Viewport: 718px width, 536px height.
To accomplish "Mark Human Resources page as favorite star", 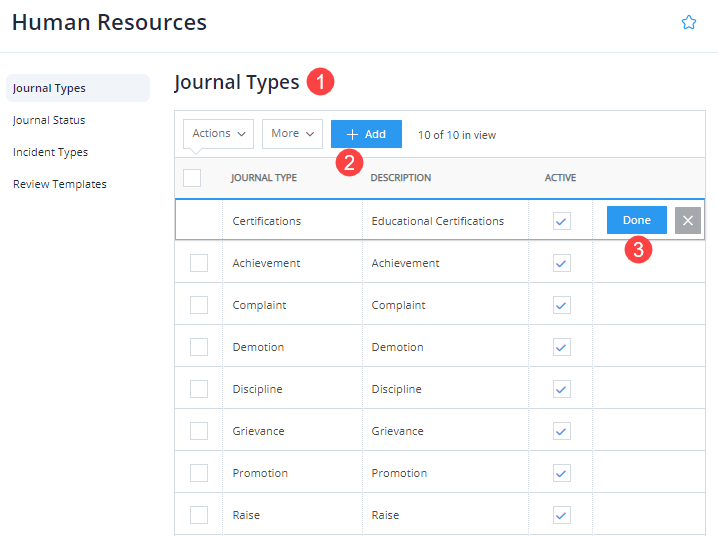I will point(689,22).
